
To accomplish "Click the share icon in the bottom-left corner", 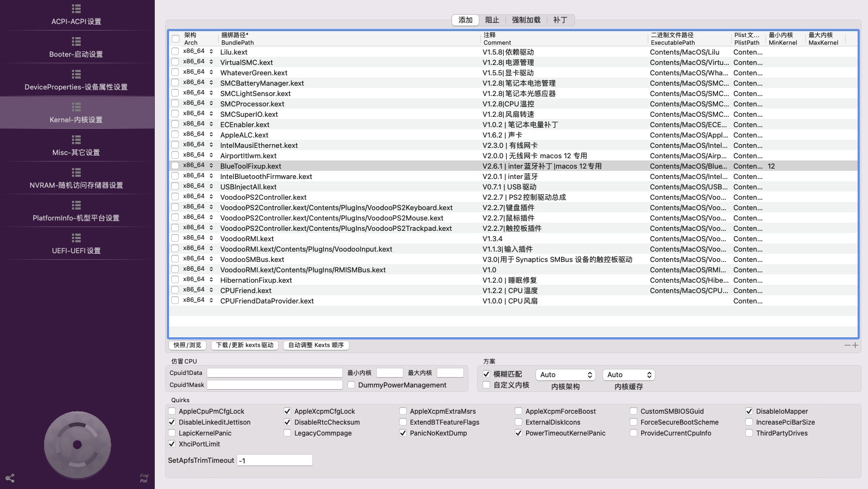I will pos(10,478).
